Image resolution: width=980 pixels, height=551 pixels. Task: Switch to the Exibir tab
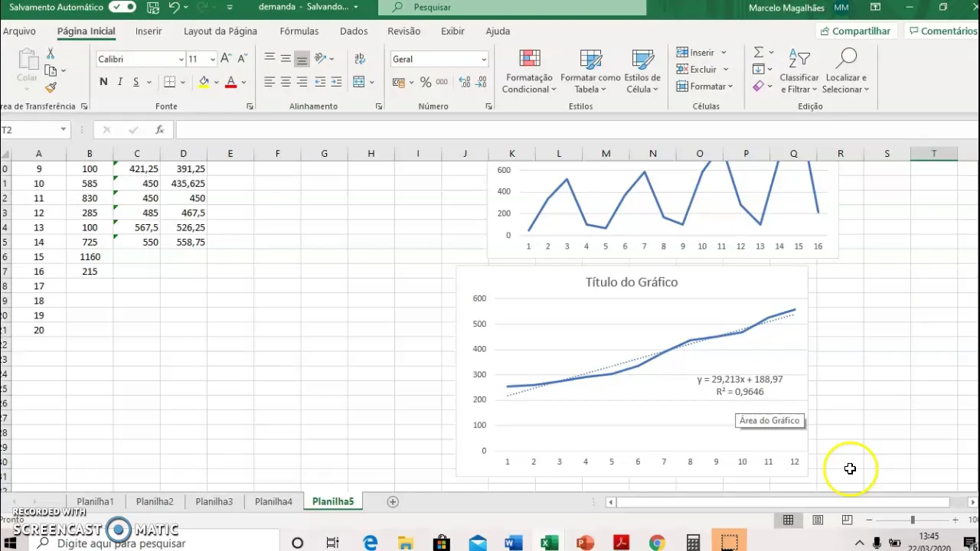[x=452, y=31]
